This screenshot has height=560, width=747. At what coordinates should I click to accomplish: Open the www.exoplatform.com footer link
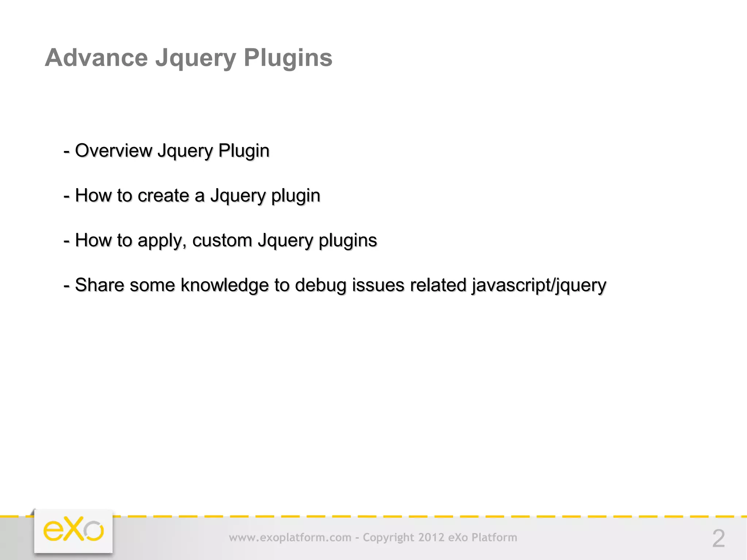coord(290,537)
